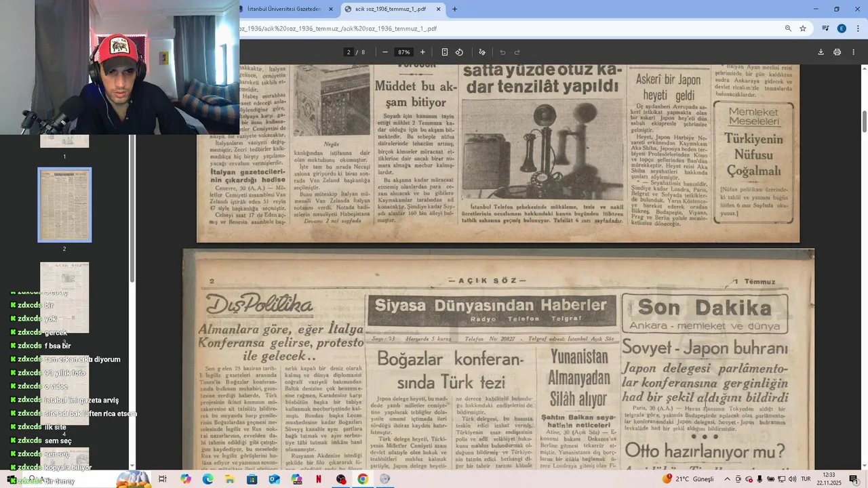Click the telephone photograph in the newspaper
The height and width of the screenshot is (488, 868).
click(x=542, y=150)
